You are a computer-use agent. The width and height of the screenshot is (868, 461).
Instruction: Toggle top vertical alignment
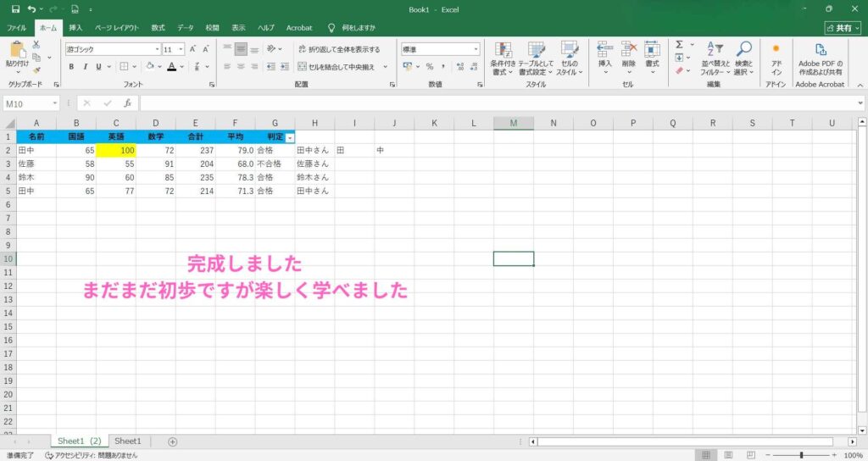point(227,49)
